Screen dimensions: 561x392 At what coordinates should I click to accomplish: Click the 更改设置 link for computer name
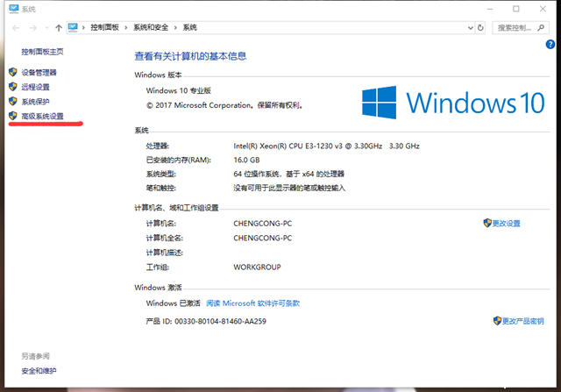(x=506, y=223)
